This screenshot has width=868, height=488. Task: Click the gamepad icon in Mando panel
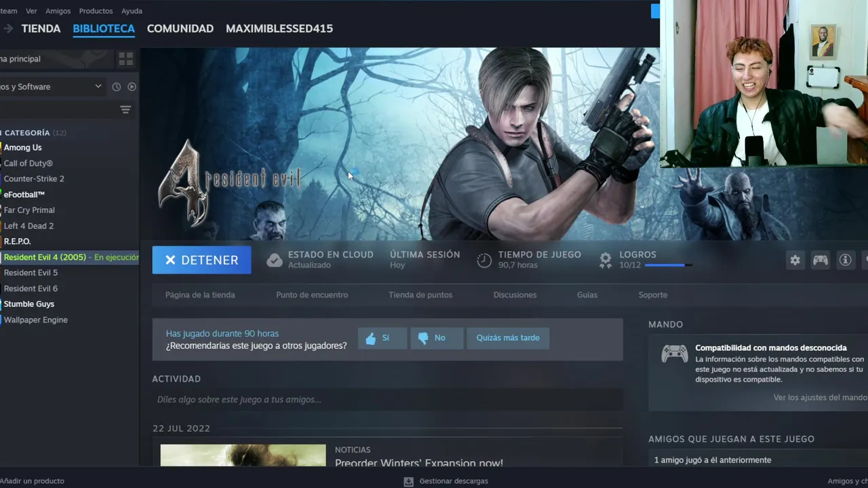pyautogui.click(x=675, y=353)
